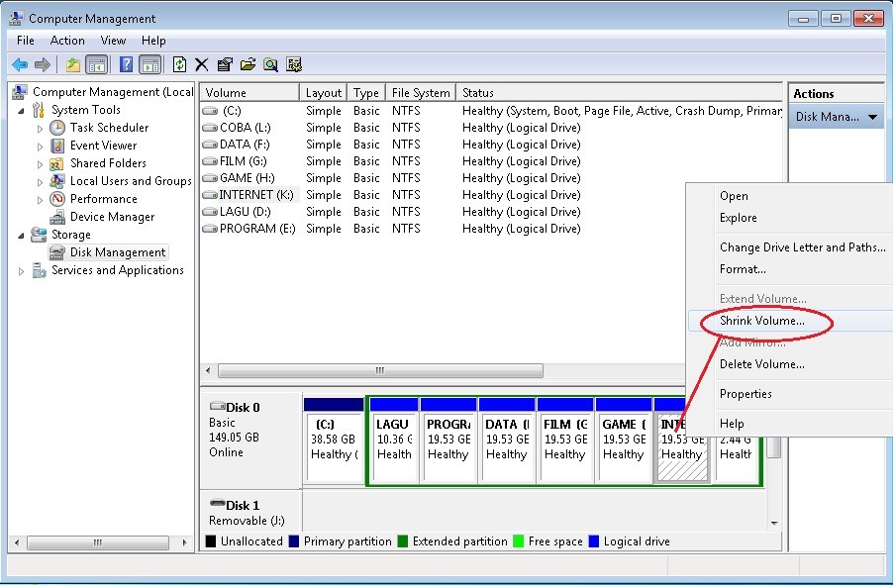Click the Properties toolbar icon
The width and height of the screenshot is (895, 588).
(225, 64)
